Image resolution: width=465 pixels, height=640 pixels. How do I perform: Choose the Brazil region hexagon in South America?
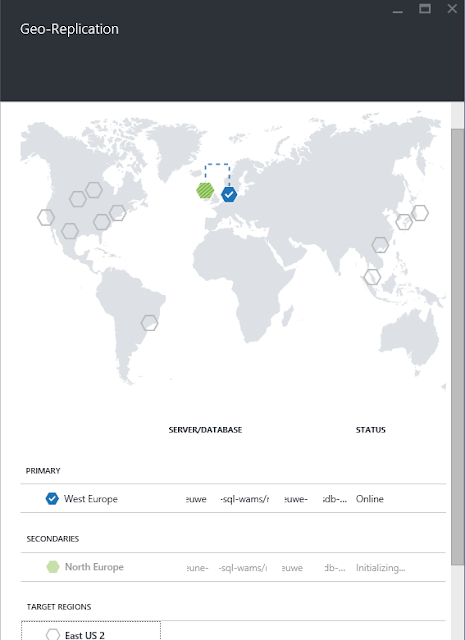tap(149, 323)
